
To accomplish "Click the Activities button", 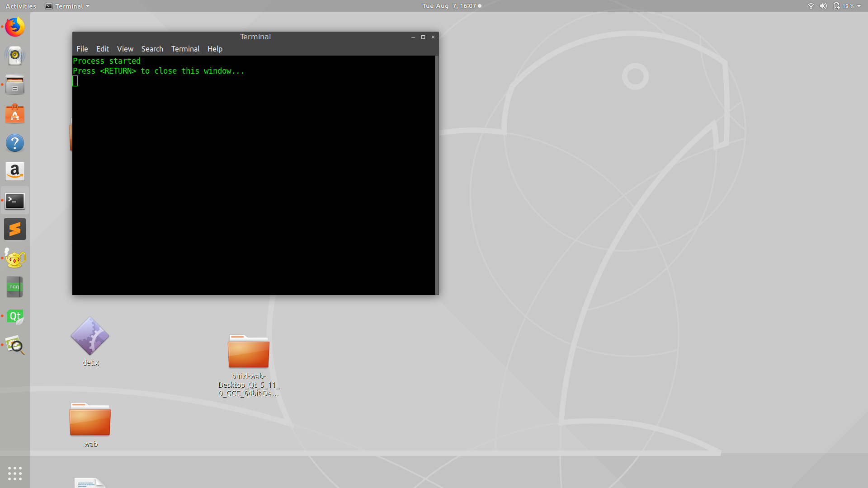I will 21,6.
